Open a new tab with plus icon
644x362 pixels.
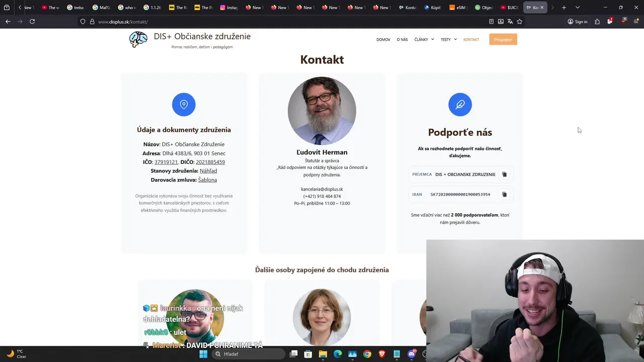coord(564,8)
